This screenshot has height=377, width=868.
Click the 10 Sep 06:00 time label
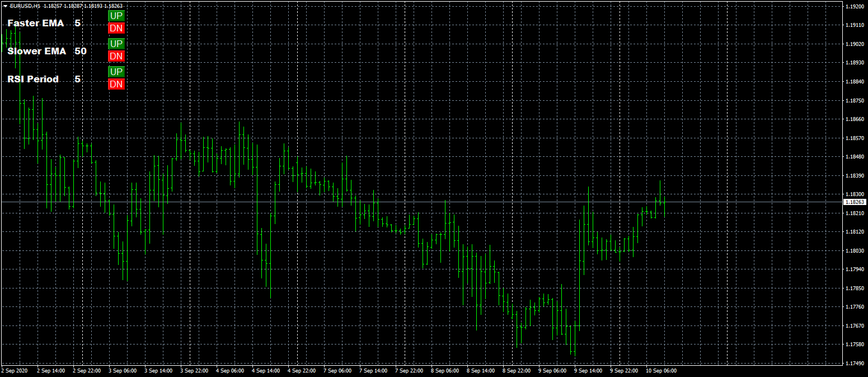pos(661,370)
